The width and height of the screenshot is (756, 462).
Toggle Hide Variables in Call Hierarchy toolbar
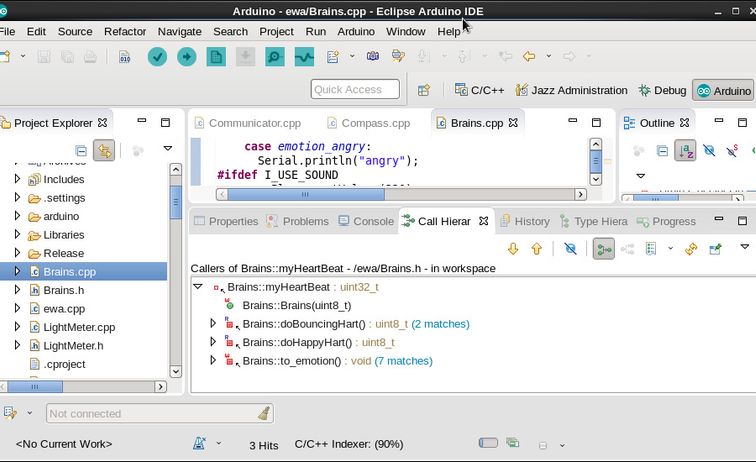570,249
